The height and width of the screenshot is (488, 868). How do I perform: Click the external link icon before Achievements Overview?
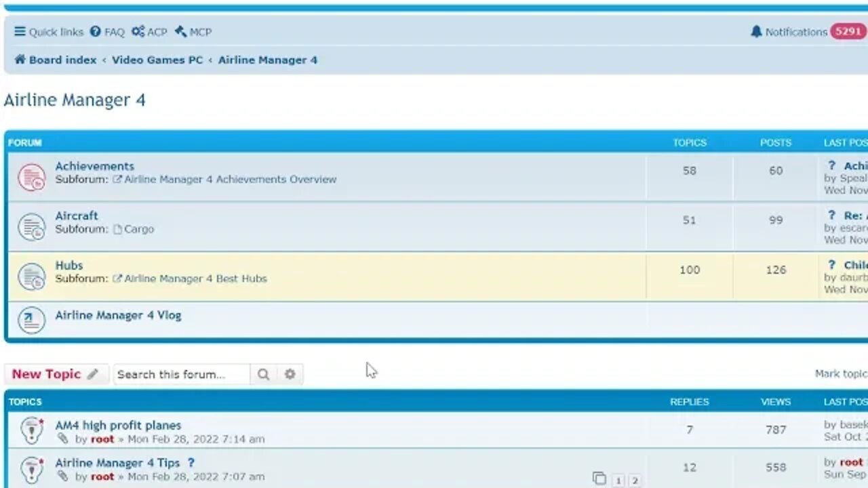pos(117,180)
